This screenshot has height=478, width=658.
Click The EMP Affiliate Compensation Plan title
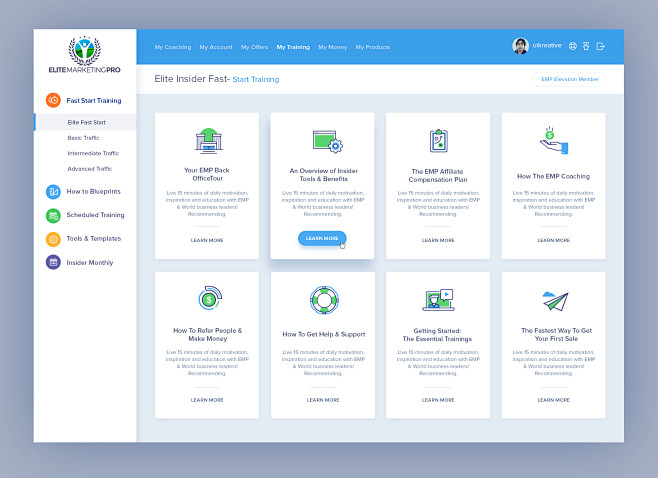(x=438, y=175)
